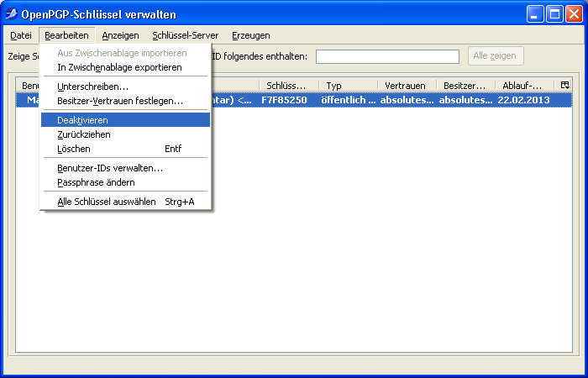The width and height of the screenshot is (588, 378).
Task: Maximize the OpenPGP-Schlüssel verwalten window
Action: point(554,14)
